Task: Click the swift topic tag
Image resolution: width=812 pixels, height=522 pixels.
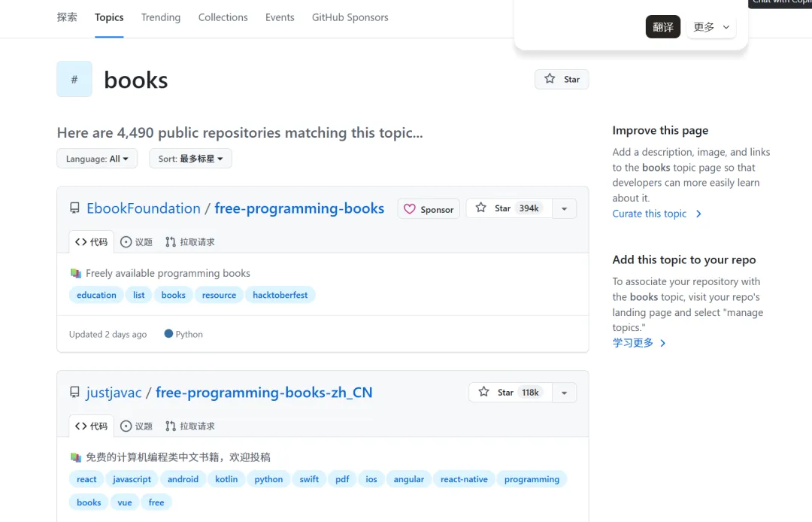Action: [309, 479]
